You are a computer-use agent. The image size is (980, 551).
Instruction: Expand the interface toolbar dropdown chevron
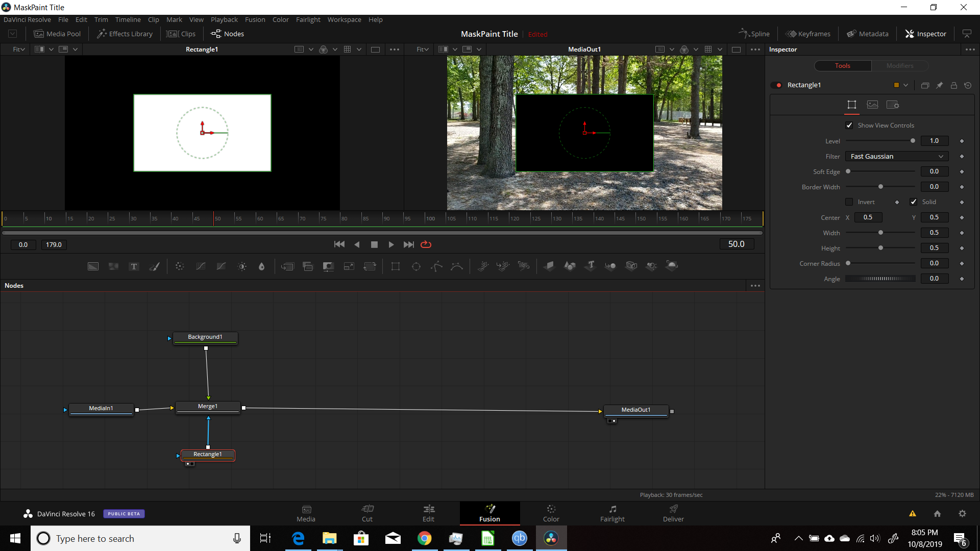(x=13, y=34)
